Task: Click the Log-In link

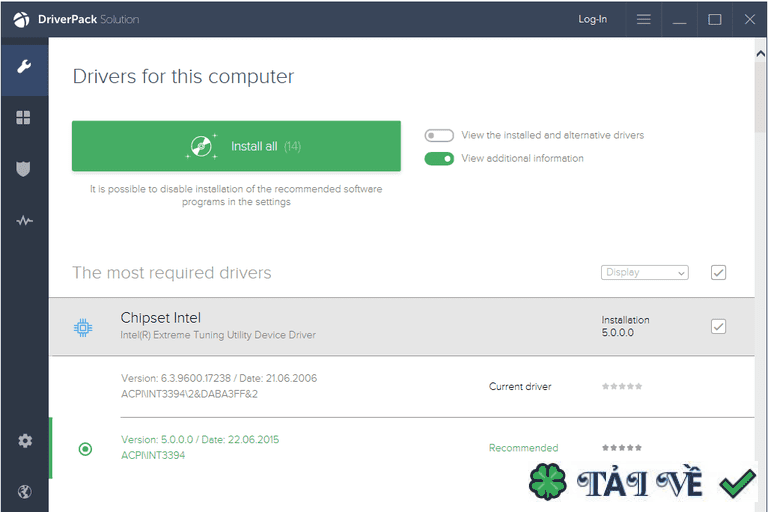Action: (x=593, y=19)
